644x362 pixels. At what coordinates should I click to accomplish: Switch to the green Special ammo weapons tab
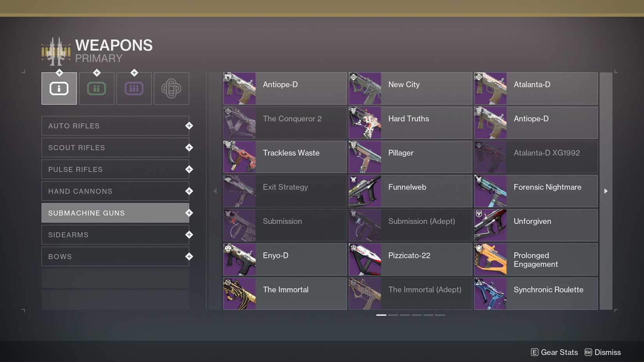tap(96, 89)
